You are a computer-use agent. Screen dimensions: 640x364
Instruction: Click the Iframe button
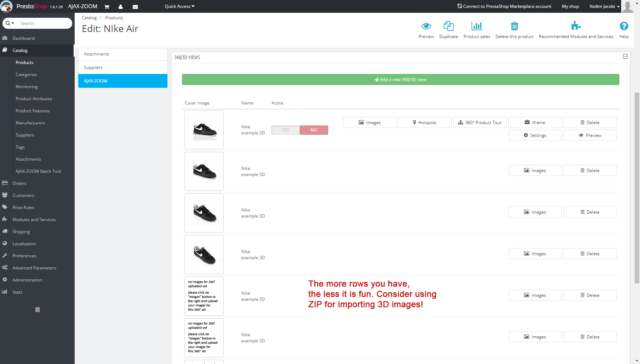(x=535, y=123)
